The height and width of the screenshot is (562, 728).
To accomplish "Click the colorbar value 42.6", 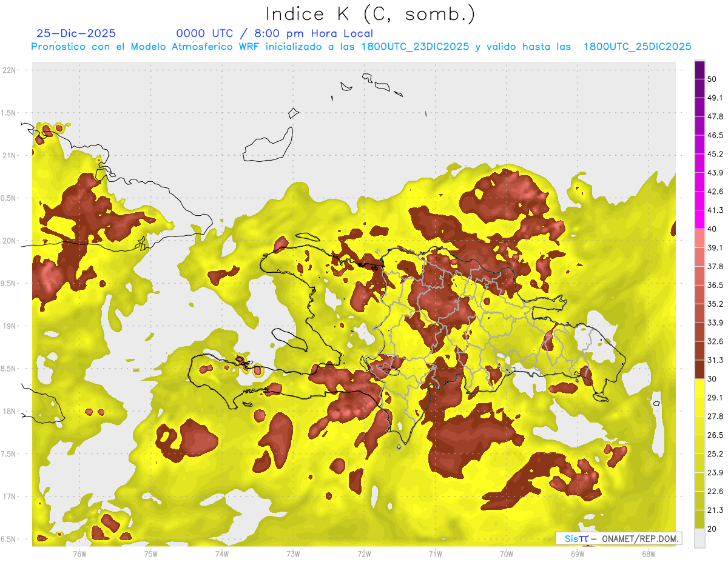I will 715,192.
